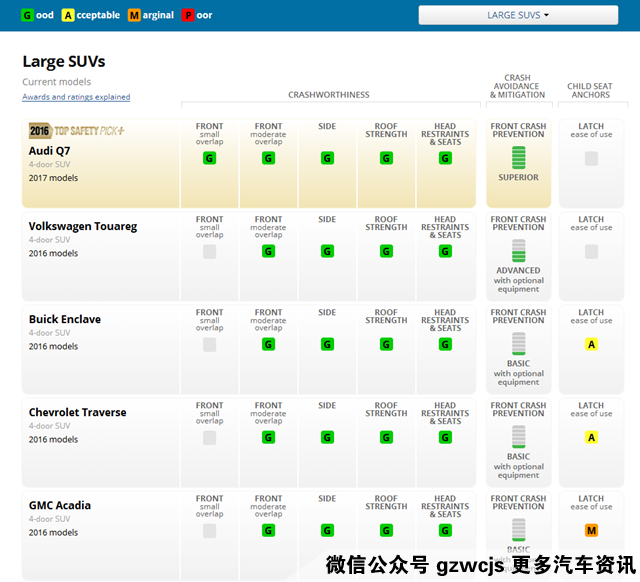
Task: Click Chevrolet Traverse side G rating
Action: (x=327, y=437)
